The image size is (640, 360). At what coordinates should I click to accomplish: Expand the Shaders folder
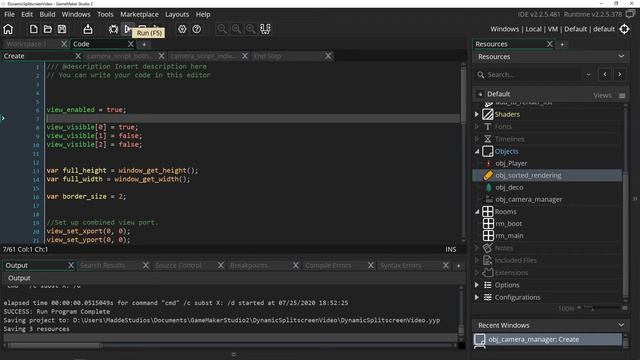click(x=477, y=114)
